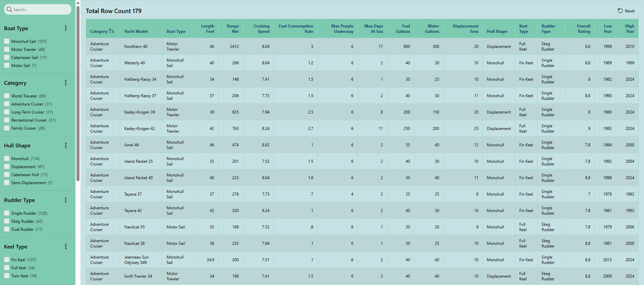Screen dimensions: 644x285
Task: Open Boat Type filter options menu
Action: pyautogui.click(x=66, y=28)
